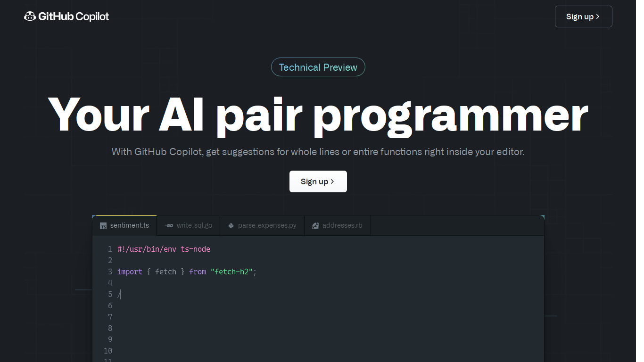
Task: Click the TypeScript icon on sentiment.ts tab
Action: tap(103, 226)
